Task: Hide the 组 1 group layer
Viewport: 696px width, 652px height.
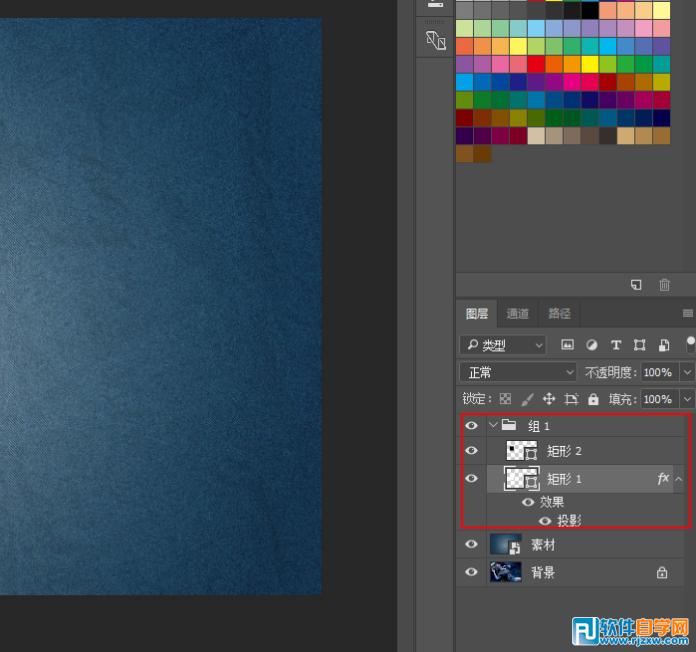Action: [x=471, y=425]
